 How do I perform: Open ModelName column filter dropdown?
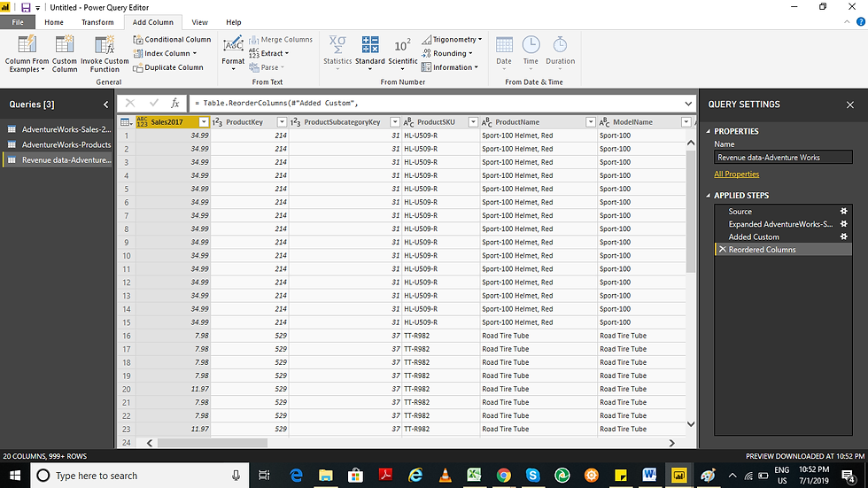click(x=686, y=121)
